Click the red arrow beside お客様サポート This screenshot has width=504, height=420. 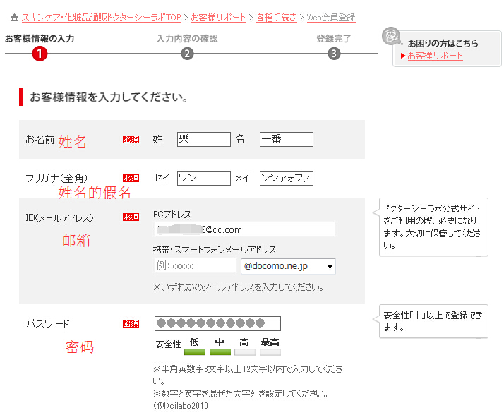click(403, 56)
